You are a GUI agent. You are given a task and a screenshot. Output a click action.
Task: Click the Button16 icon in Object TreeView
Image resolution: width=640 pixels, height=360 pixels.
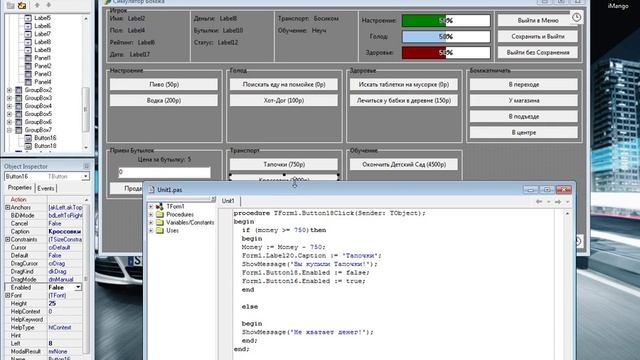(x=28, y=138)
